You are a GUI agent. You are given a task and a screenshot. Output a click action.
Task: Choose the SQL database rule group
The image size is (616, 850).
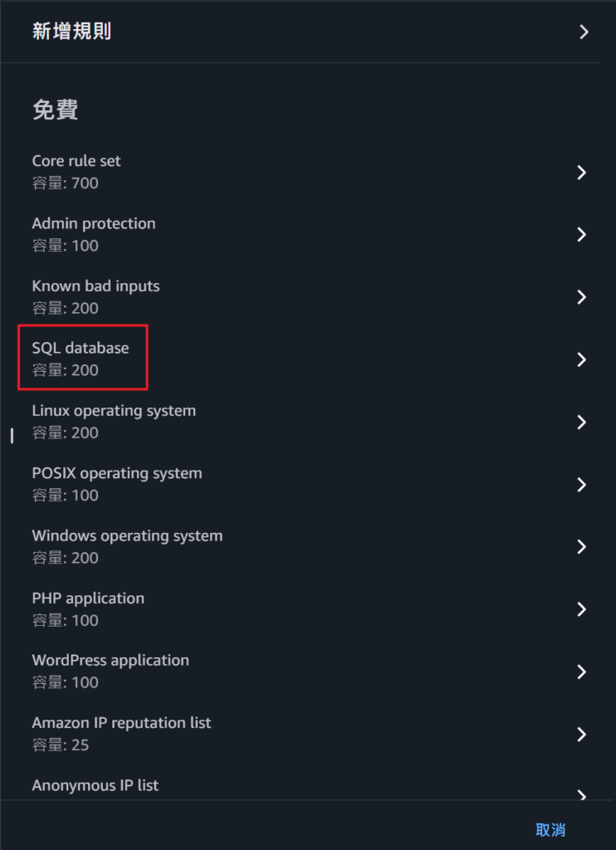point(81,349)
